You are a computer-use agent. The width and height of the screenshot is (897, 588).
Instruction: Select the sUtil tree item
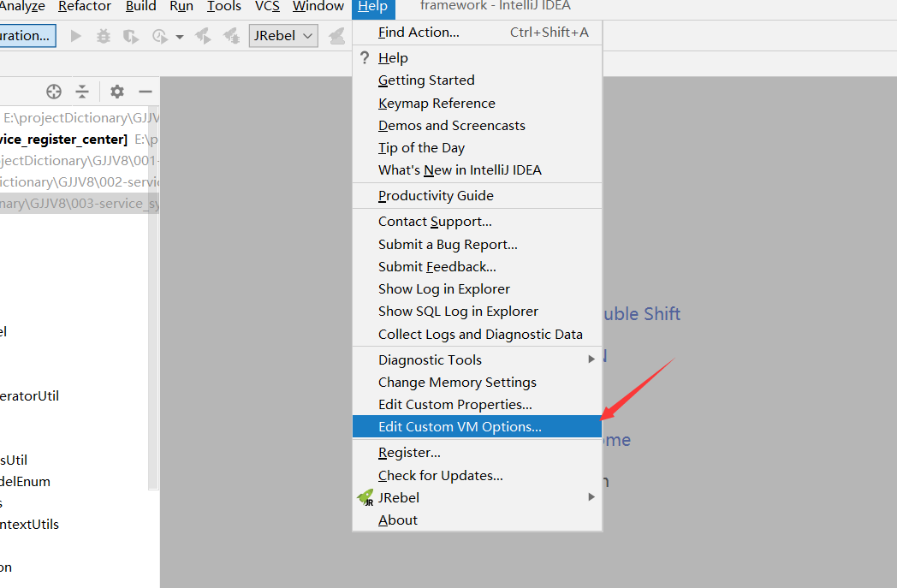[x=14, y=460]
